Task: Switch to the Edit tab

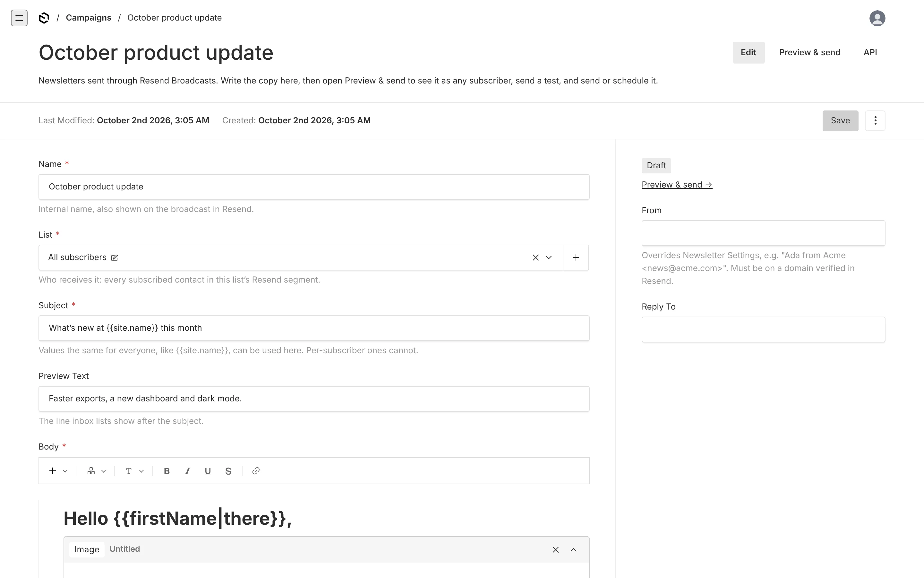Action: pos(749,53)
